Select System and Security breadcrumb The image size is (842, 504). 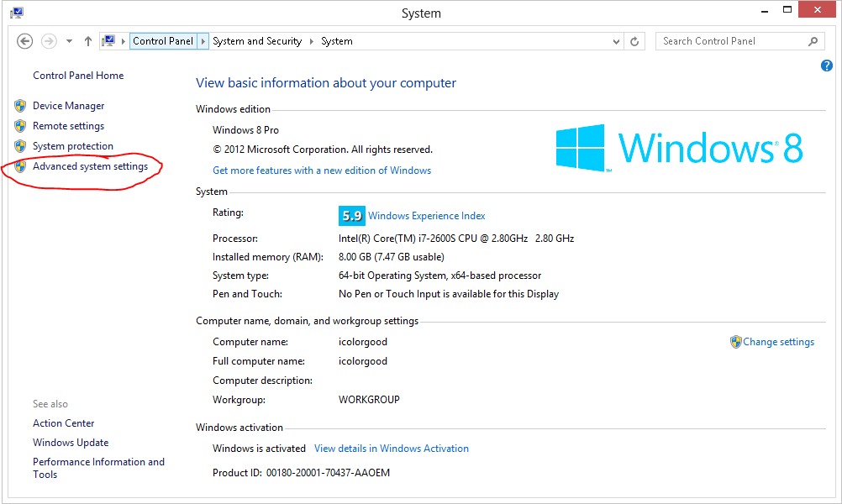257,41
